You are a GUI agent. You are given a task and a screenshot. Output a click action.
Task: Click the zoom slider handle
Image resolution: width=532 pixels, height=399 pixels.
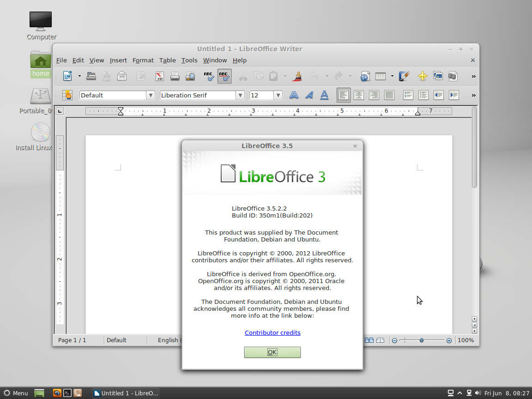[x=421, y=340]
